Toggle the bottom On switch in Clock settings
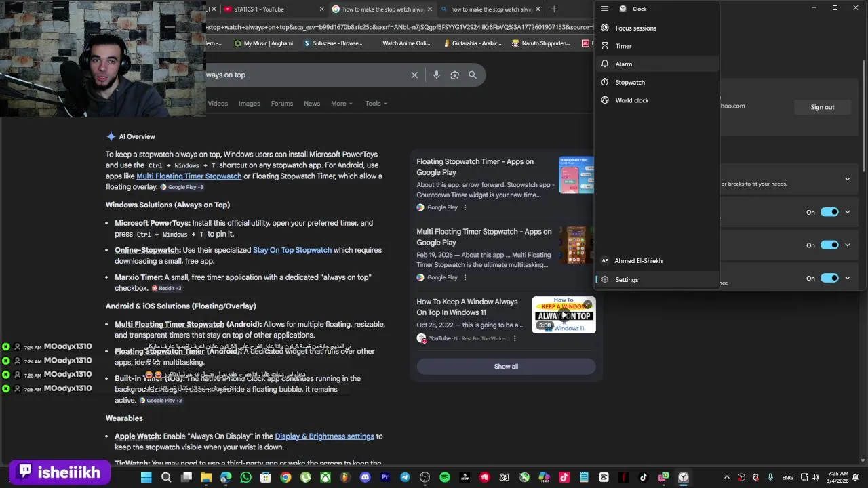Image resolution: width=868 pixels, height=488 pixels. 829,278
